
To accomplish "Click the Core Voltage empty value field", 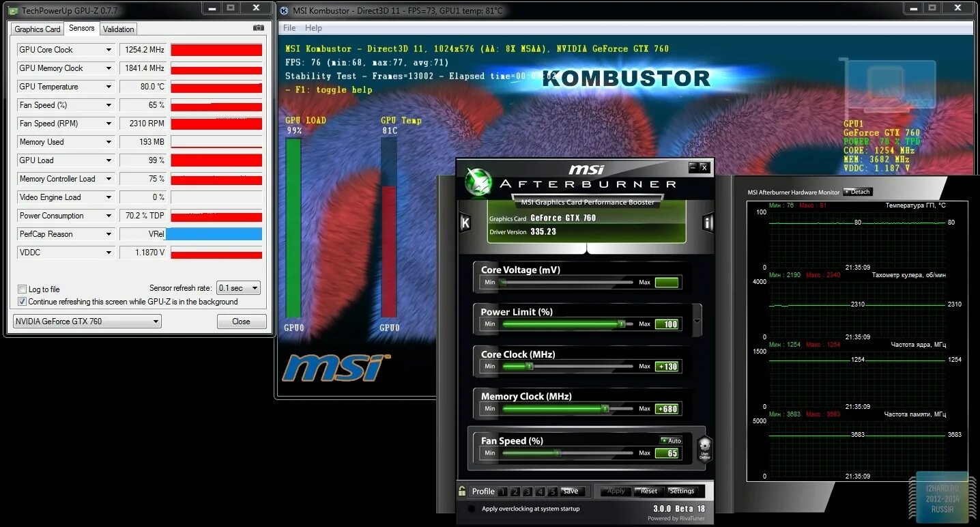I will click(x=667, y=282).
